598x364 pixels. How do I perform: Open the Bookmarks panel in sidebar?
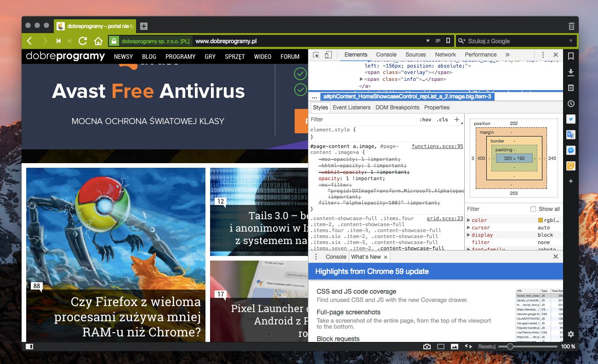tap(571, 56)
